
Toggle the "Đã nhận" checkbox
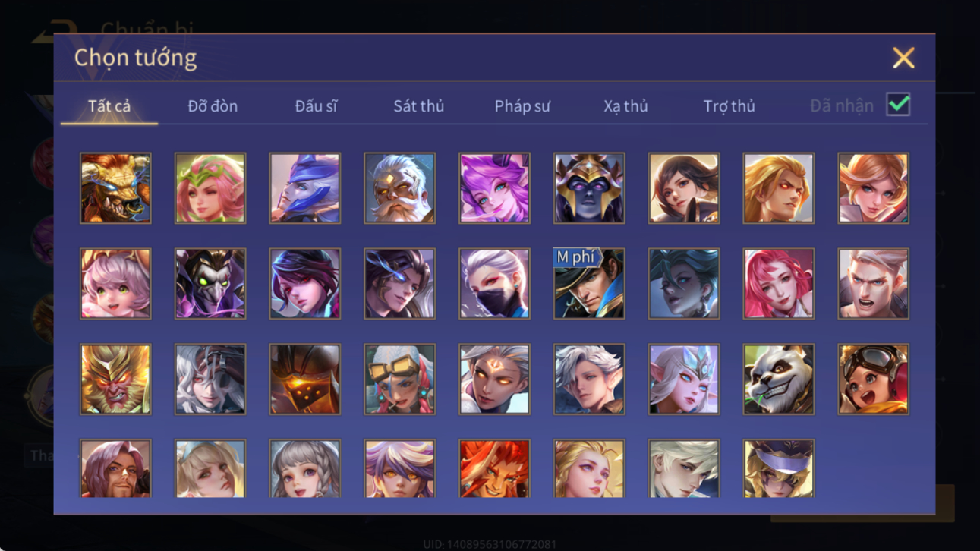tap(898, 105)
